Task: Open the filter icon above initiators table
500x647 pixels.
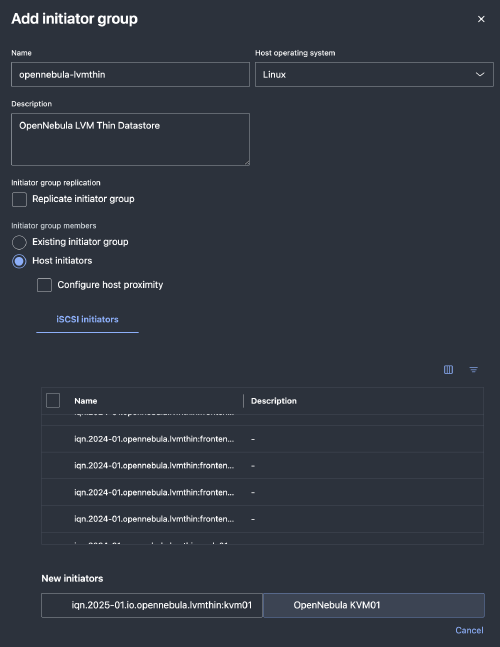Action: point(474,369)
